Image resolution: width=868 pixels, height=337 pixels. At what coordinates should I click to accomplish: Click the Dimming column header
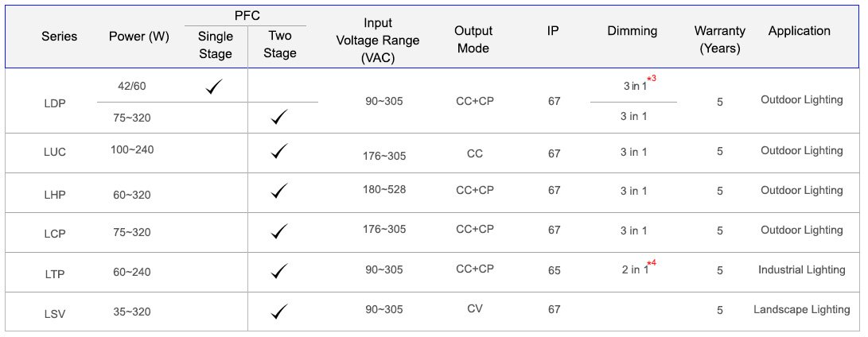633,31
